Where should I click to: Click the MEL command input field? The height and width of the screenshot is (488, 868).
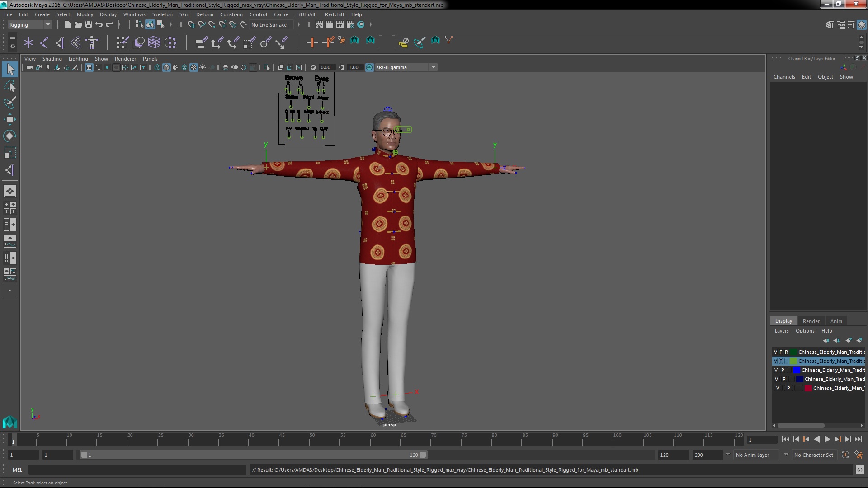pyautogui.click(x=137, y=470)
